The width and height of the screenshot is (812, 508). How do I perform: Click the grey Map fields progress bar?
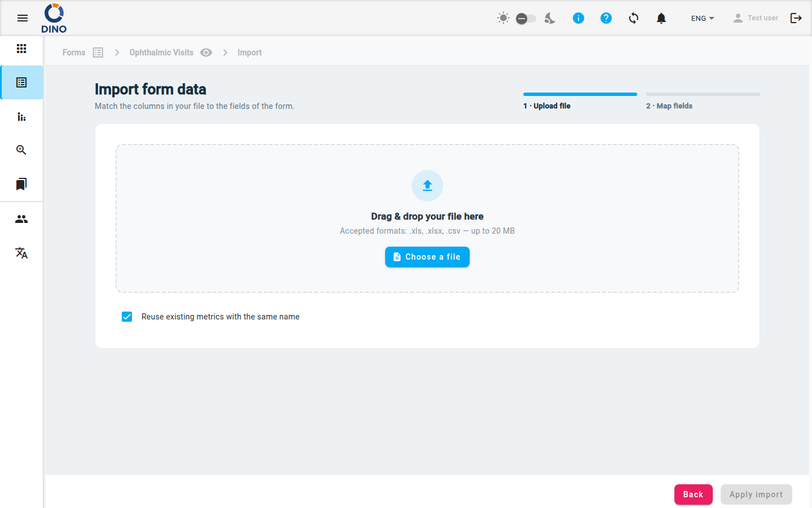click(x=703, y=94)
